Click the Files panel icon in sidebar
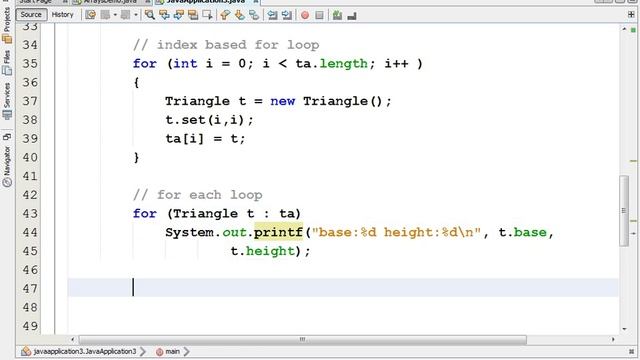The image size is (640, 360). coord(7,71)
